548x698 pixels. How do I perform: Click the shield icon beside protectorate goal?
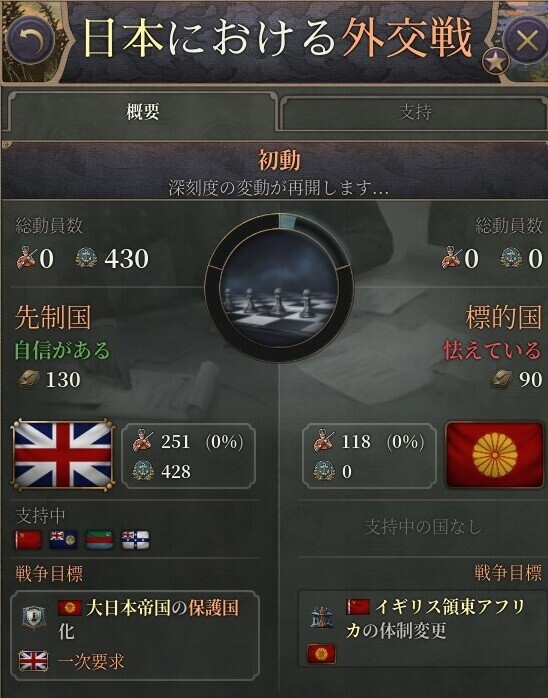click(x=34, y=618)
